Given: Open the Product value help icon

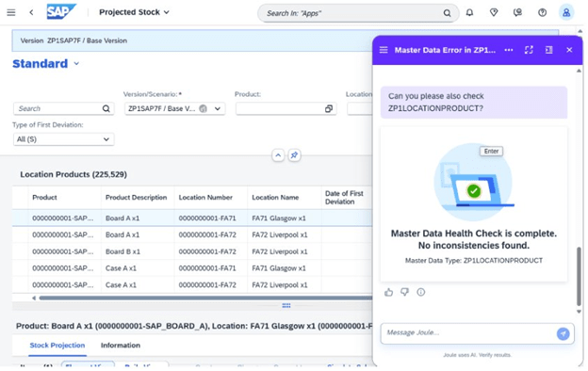Looking at the screenshot, I should pyautogui.click(x=329, y=108).
